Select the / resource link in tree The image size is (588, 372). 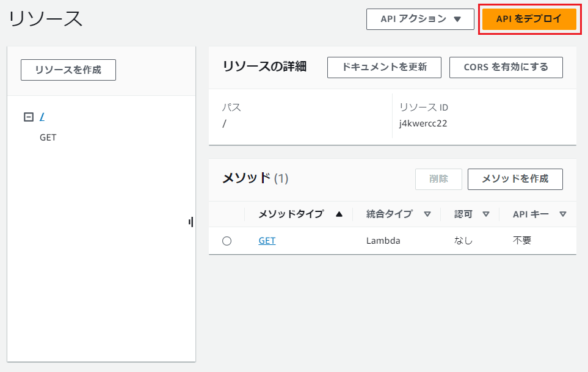(42, 117)
